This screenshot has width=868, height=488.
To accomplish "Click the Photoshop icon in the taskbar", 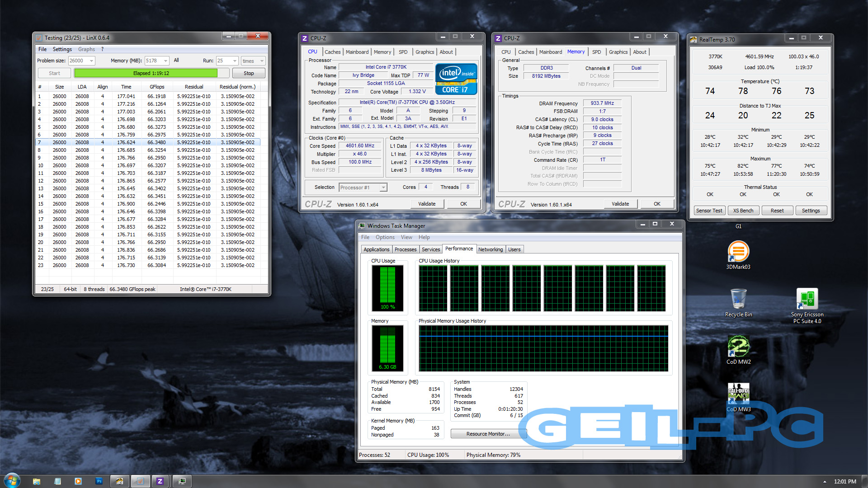I will pos(99,481).
